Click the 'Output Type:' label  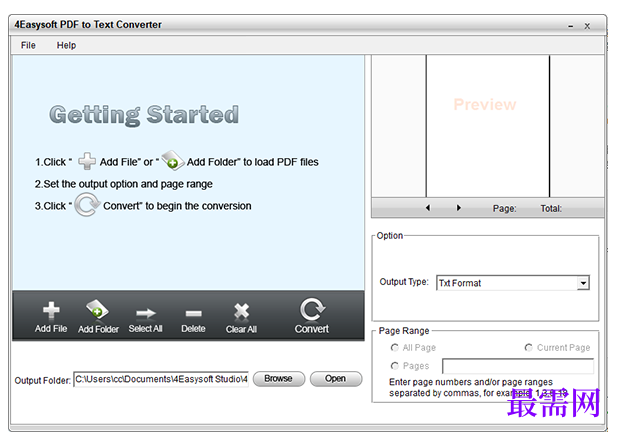pyautogui.click(x=404, y=282)
